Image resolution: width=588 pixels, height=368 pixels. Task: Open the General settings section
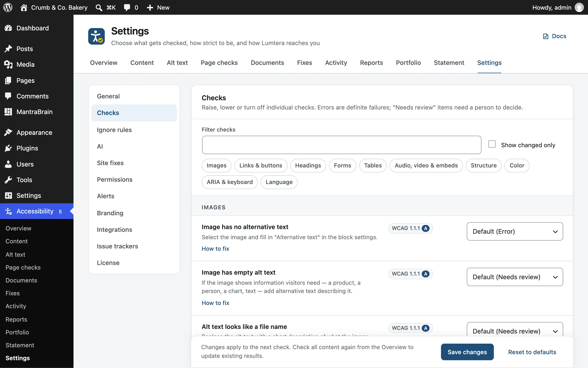click(x=134, y=96)
